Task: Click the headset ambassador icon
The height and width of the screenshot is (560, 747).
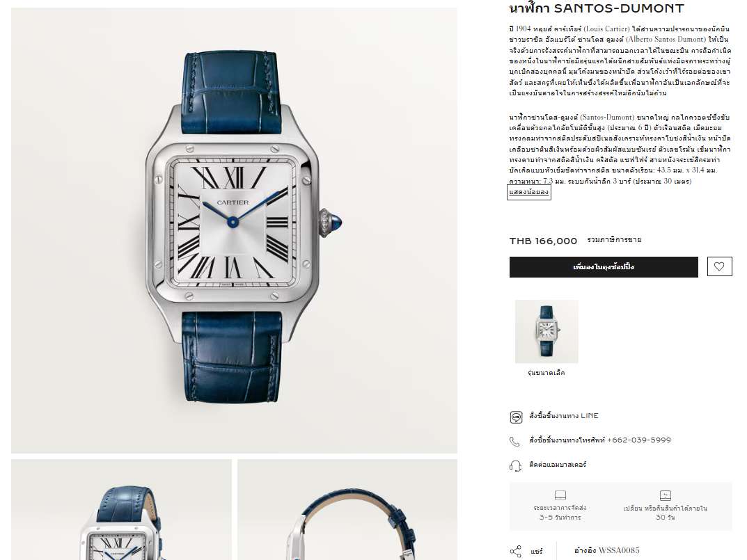Action: point(515,465)
